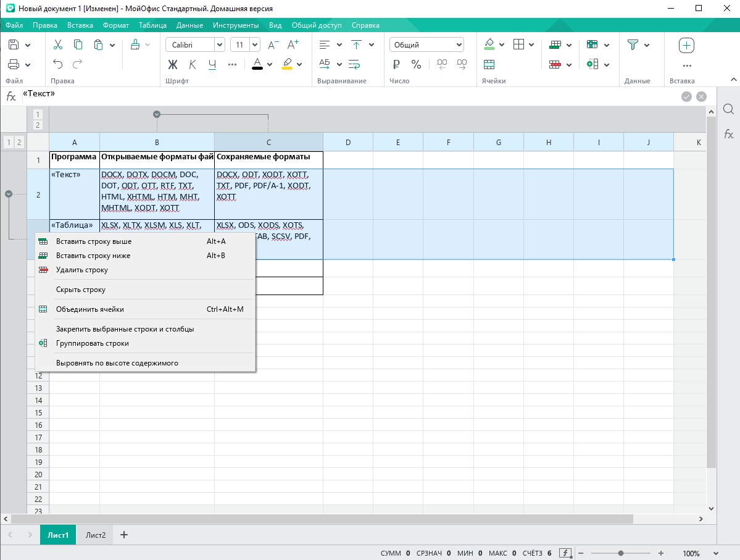The height and width of the screenshot is (560, 740).
Task: Collapse the column group marker
Action: pos(157,114)
